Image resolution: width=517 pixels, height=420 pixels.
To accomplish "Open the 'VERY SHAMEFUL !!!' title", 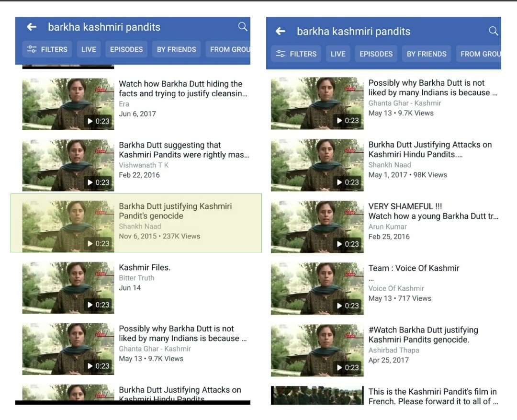I will 433,211.
